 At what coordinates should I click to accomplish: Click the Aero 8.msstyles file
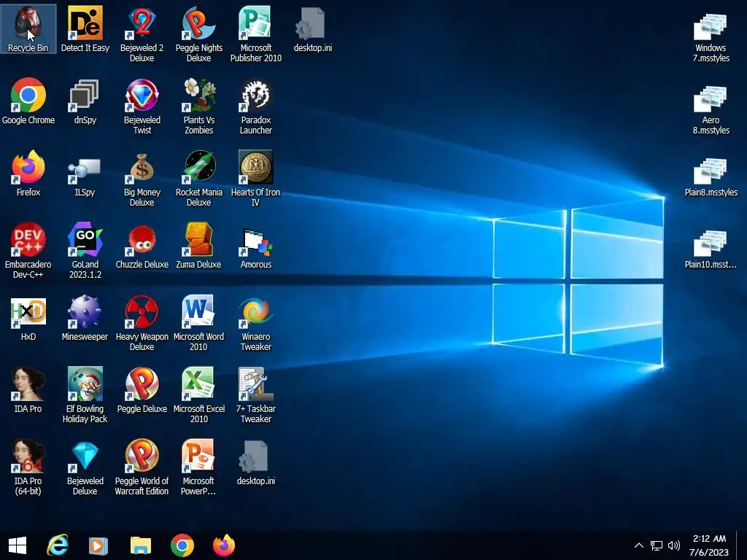711,109
